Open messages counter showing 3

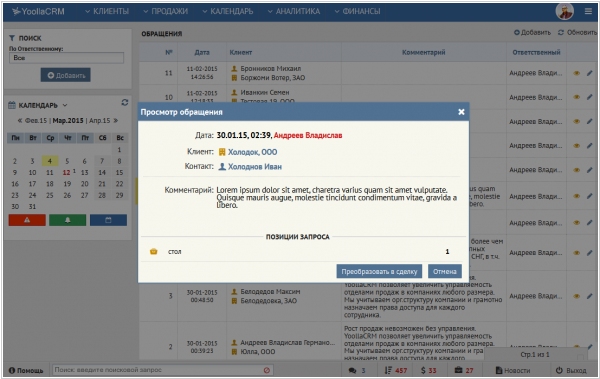(x=357, y=371)
